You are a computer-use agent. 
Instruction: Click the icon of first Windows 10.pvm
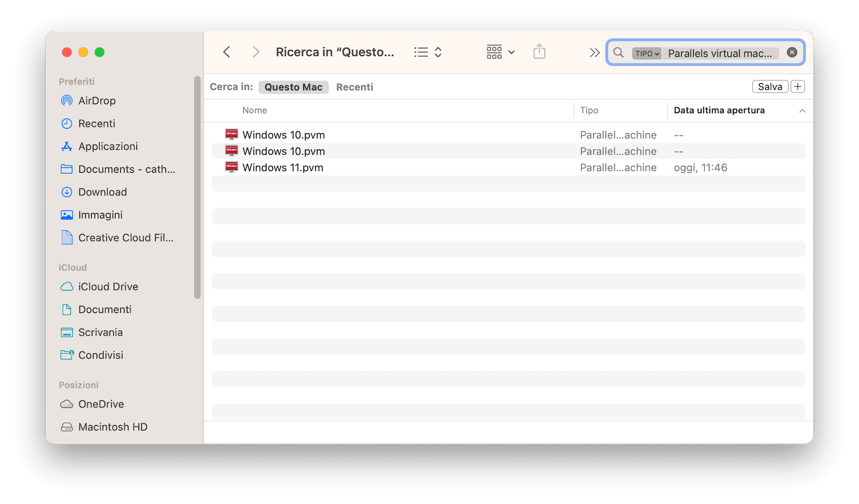(x=231, y=134)
